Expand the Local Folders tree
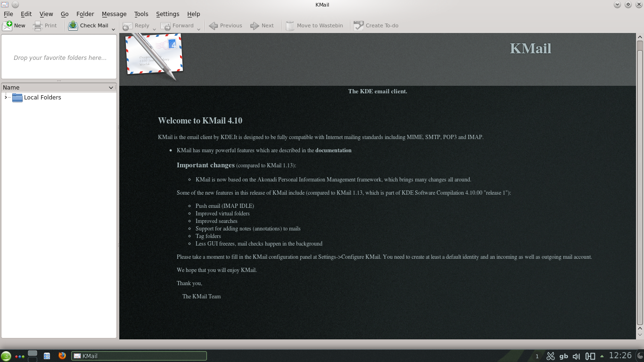The width and height of the screenshot is (644, 362). pos(6,98)
